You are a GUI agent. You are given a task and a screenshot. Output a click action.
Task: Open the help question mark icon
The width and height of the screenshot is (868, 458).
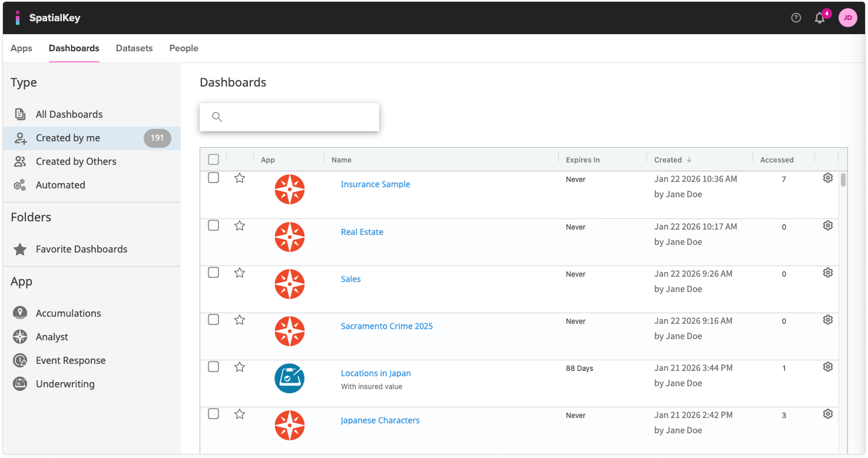point(796,18)
